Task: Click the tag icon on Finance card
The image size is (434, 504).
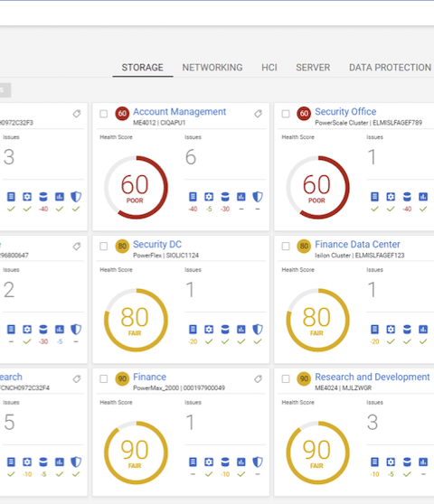Action: 258,379
